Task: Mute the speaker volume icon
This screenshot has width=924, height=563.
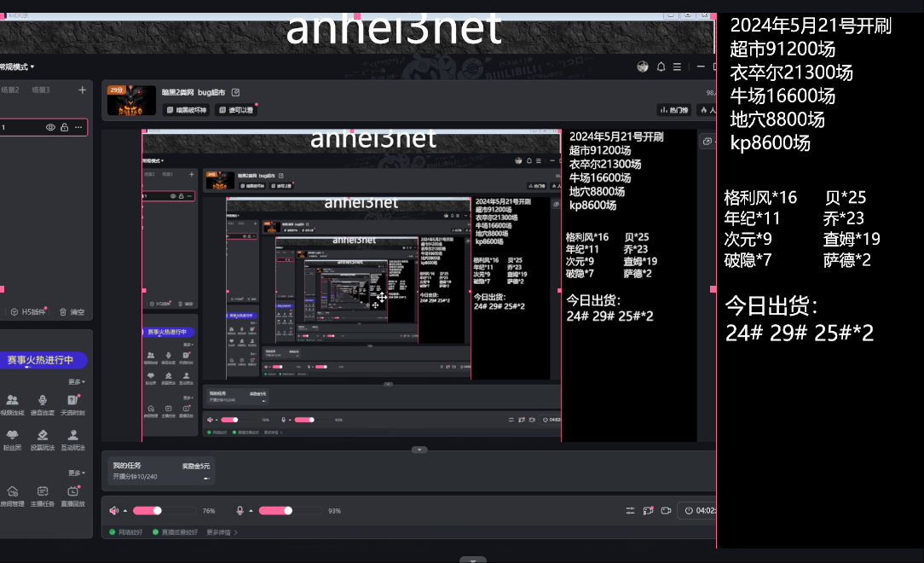Action: tap(113, 510)
